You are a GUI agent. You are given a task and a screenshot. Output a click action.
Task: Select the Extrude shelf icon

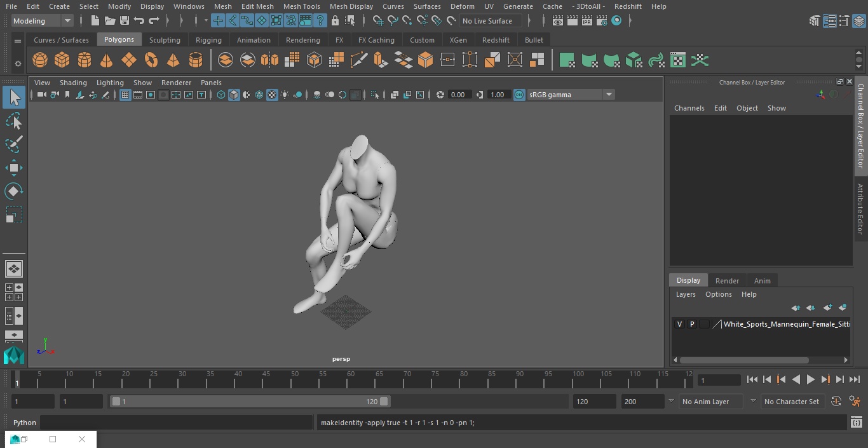pyautogui.click(x=380, y=60)
